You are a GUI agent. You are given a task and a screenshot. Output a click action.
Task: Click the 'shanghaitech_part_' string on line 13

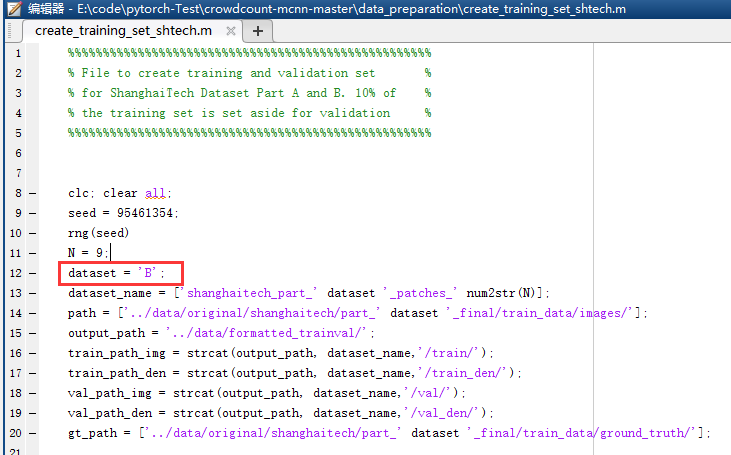click(248, 293)
